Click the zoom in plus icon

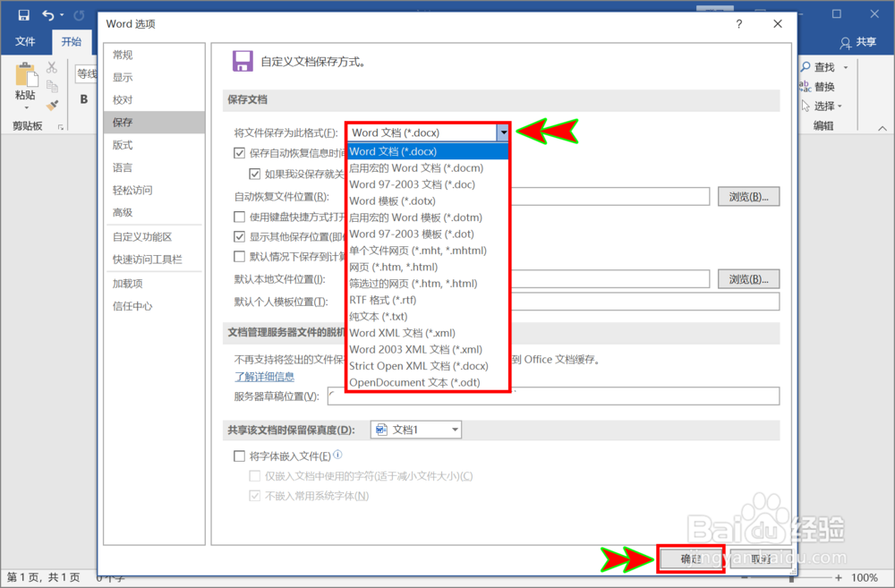(838, 578)
